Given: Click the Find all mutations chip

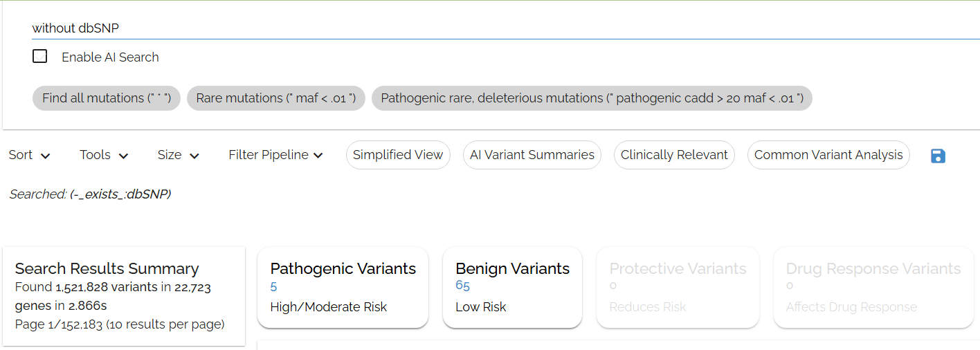Looking at the screenshot, I should (106, 98).
